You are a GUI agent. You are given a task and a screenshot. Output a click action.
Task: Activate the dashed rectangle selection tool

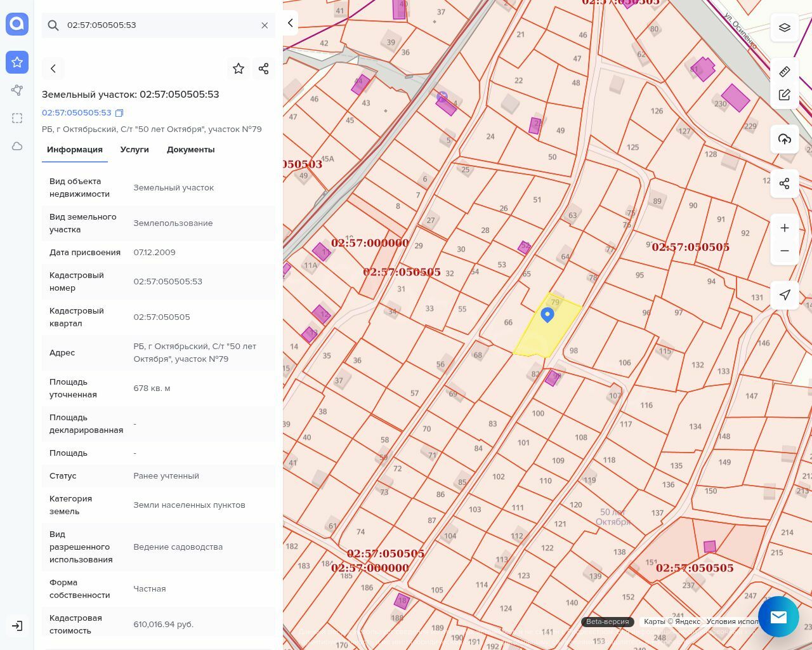pyautogui.click(x=17, y=118)
